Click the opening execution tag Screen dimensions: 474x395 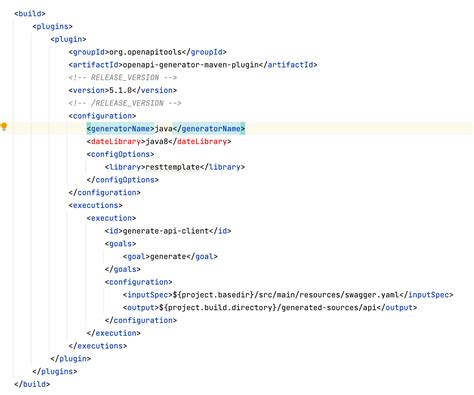[111, 218]
